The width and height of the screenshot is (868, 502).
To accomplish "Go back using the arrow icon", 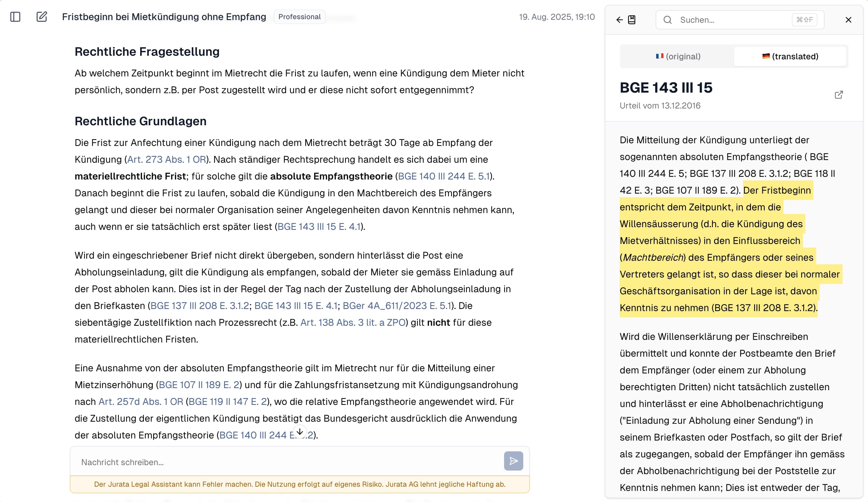I will click(619, 20).
